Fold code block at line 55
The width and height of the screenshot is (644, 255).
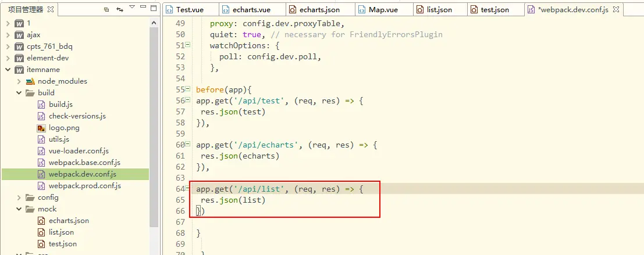pyautogui.click(x=187, y=89)
